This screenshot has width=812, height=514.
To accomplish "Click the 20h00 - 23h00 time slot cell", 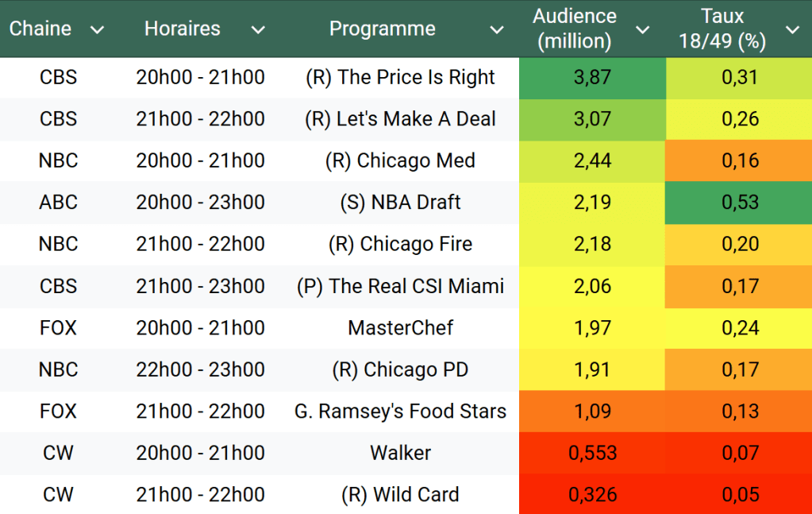I will coord(200,203).
